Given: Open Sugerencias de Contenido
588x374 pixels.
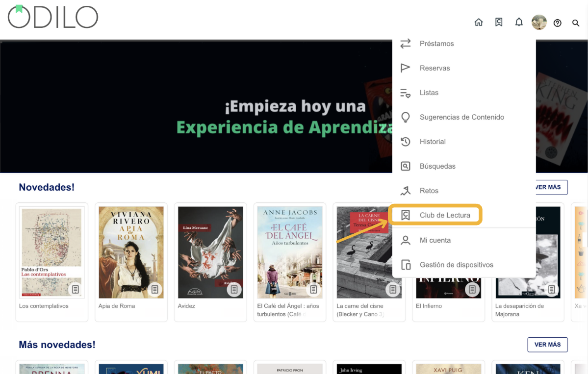Looking at the screenshot, I should coord(461,117).
